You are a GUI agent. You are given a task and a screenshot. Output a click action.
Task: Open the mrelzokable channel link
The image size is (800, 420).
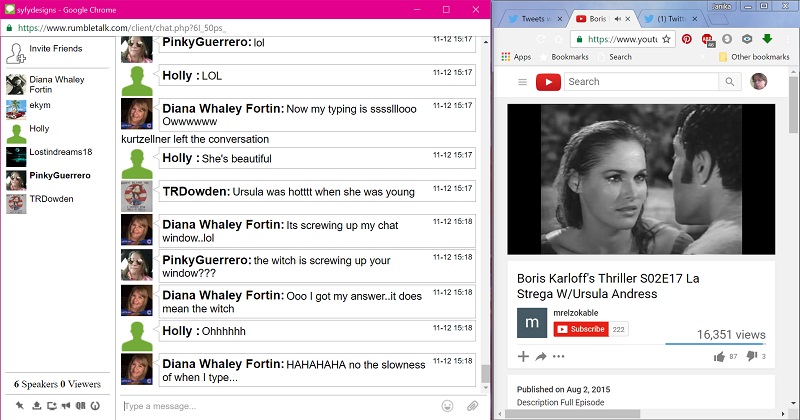(576, 313)
